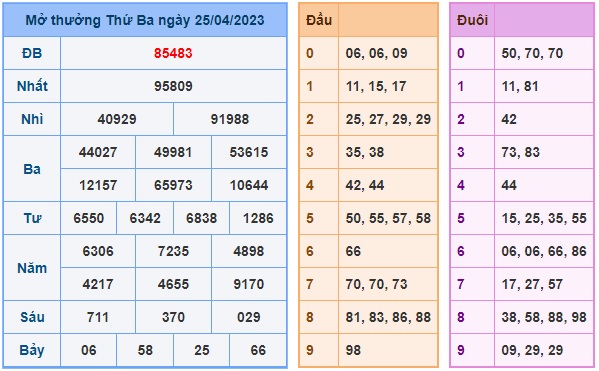The image size is (599, 371).
Task: Select the red special prize number 85483
Action: pyautogui.click(x=173, y=53)
